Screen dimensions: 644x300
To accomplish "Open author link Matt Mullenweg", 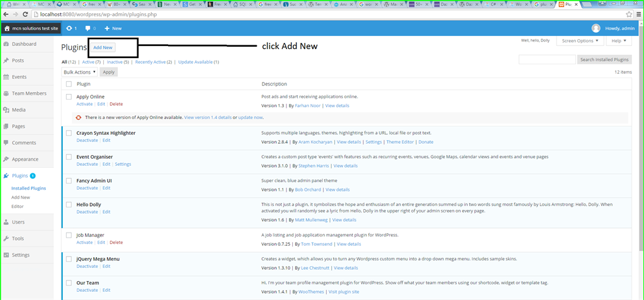I will pos(311,220).
